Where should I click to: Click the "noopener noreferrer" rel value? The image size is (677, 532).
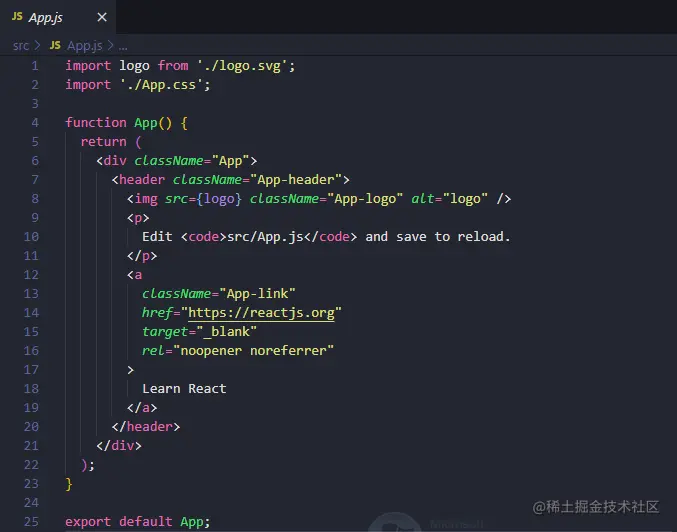click(x=253, y=351)
